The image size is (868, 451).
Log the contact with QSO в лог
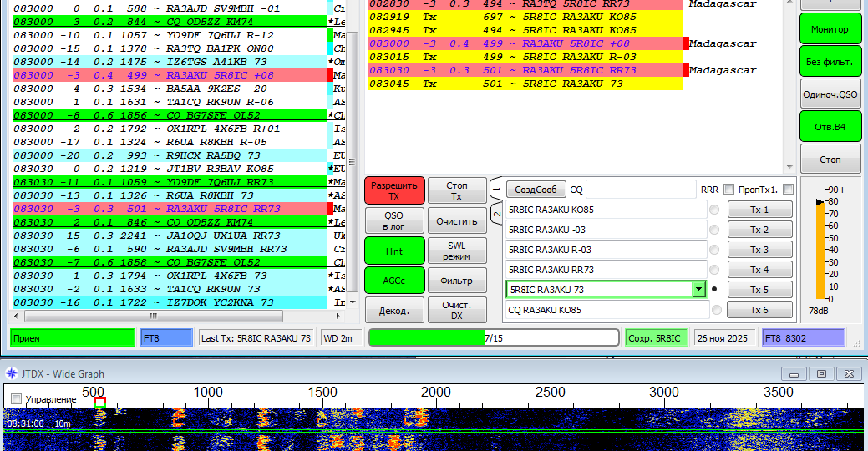pos(394,220)
